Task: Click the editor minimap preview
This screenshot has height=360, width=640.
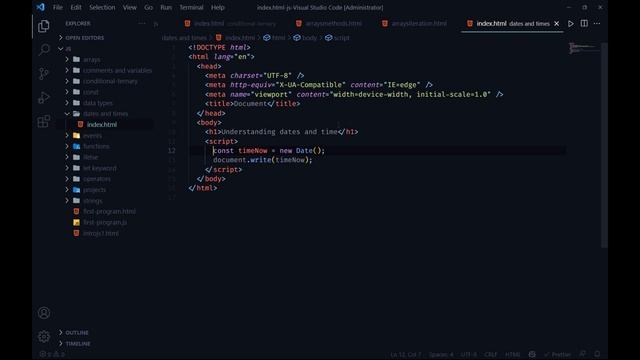Action: pos(583,48)
